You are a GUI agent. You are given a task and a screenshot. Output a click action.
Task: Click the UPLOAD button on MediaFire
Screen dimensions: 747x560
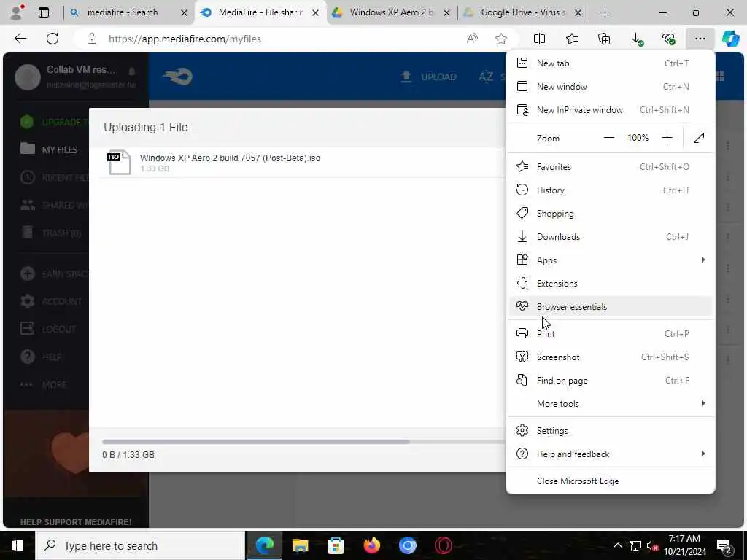[429, 77]
